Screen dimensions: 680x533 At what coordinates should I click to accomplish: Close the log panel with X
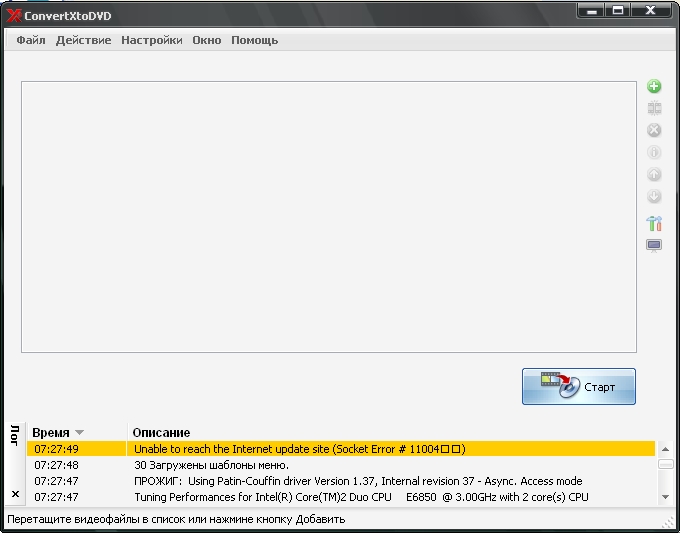coord(15,494)
